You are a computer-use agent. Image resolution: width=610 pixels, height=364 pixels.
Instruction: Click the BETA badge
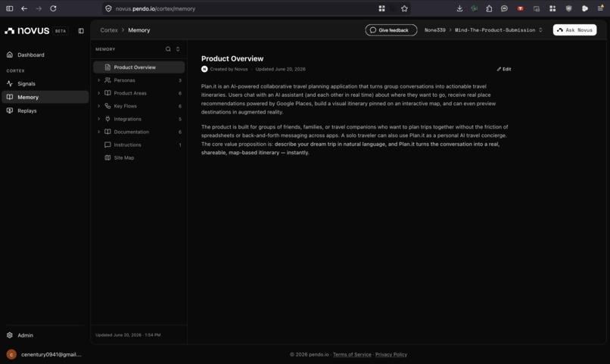(x=61, y=31)
